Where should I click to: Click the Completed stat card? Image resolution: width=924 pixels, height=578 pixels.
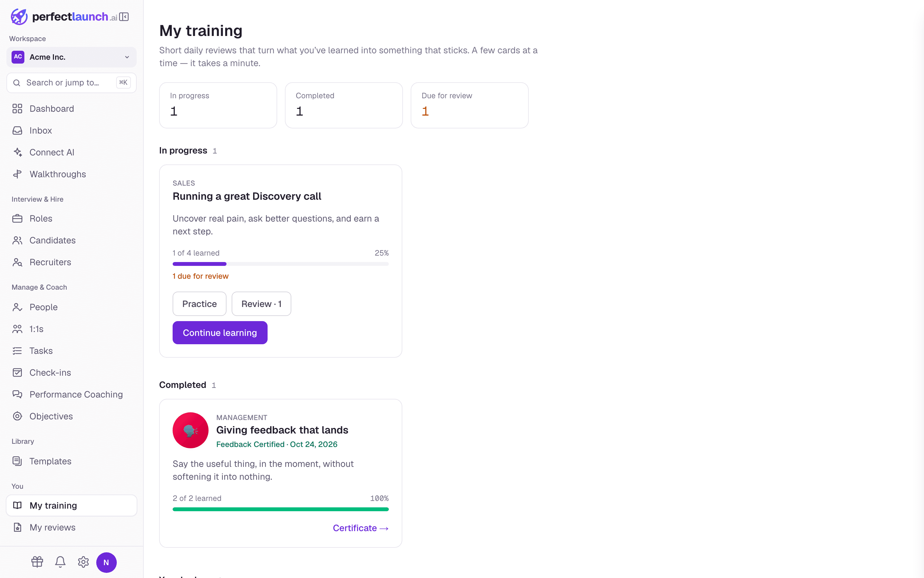coord(344,105)
